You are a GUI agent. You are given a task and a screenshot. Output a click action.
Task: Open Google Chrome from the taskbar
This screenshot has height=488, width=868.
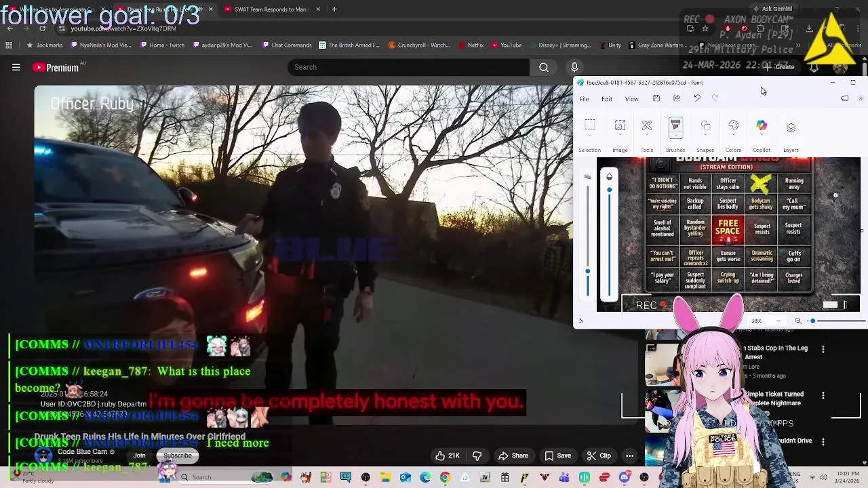445,477
